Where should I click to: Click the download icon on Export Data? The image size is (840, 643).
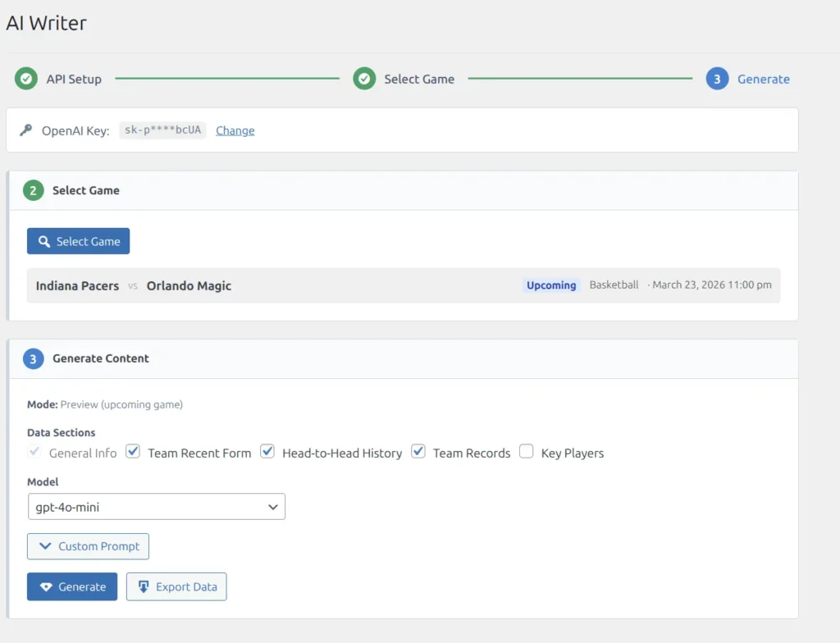click(x=144, y=586)
